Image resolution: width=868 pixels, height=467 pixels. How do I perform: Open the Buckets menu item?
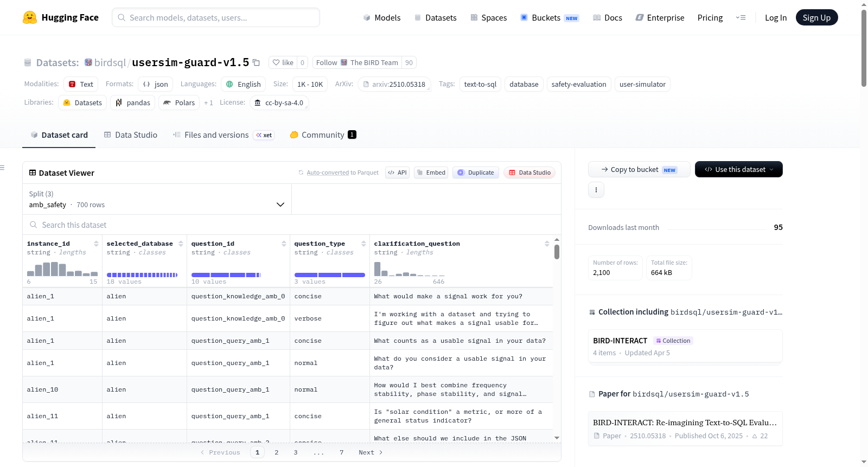pyautogui.click(x=550, y=17)
